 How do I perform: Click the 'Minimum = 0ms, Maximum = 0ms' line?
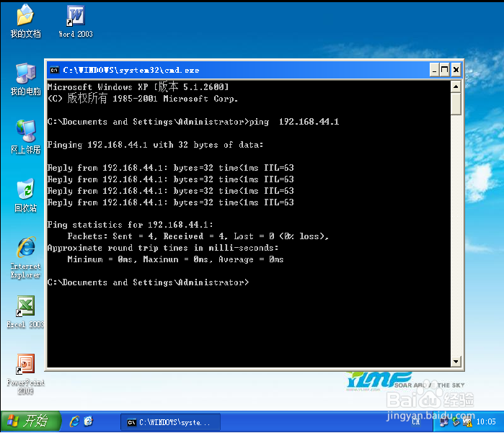point(175,259)
